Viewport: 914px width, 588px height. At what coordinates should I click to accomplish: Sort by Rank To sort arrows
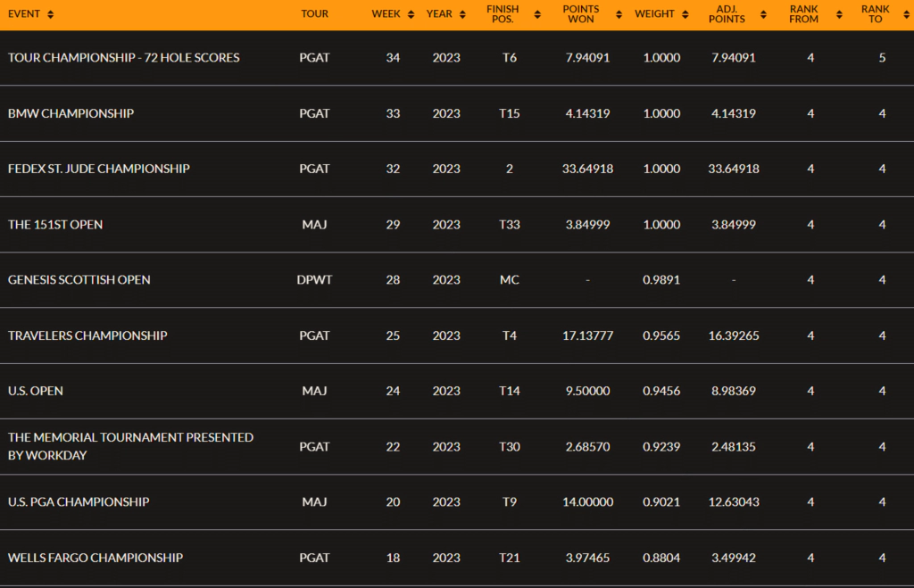(907, 14)
